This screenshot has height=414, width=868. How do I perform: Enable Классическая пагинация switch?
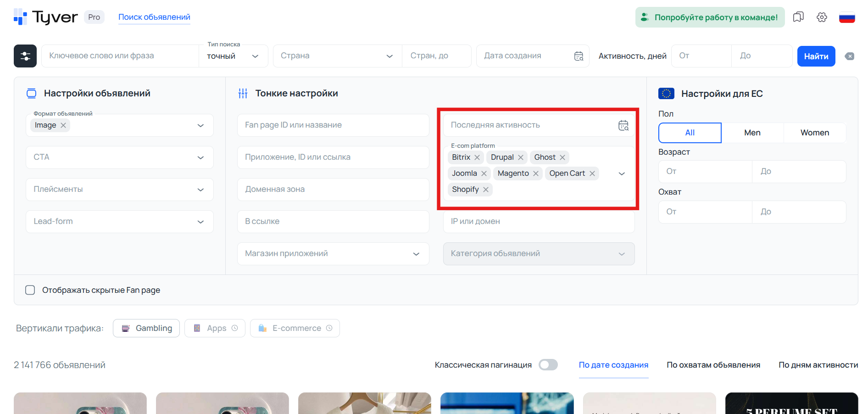pos(548,364)
